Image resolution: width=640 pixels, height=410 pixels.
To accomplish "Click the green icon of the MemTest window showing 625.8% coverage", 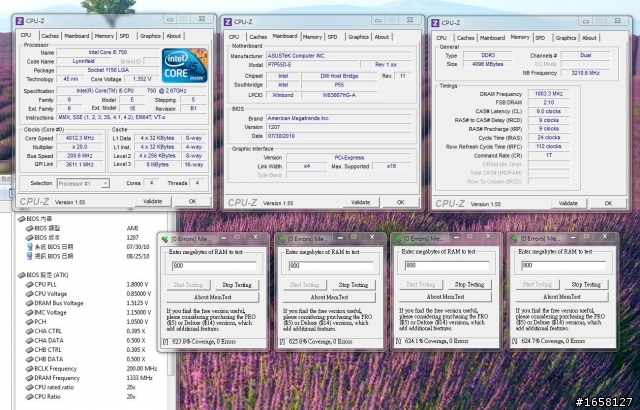I will [x=281, y=239].
